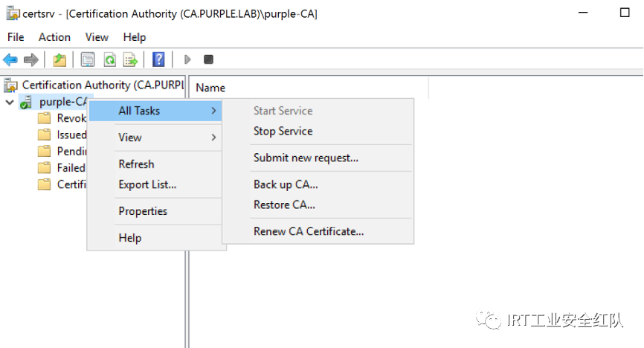Screen dimensions: 644x348
Task: Click the Start Service play toolbar icon
Action: click(x=187, y=60)
